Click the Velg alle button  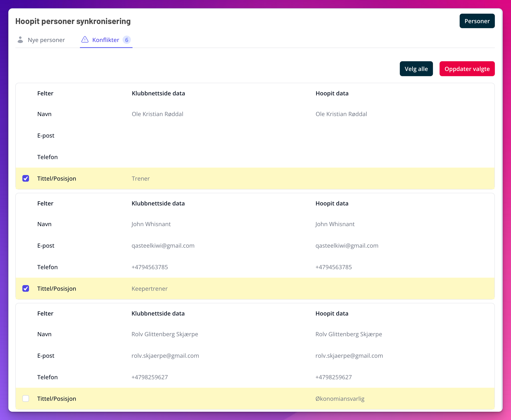pos(416,69)
